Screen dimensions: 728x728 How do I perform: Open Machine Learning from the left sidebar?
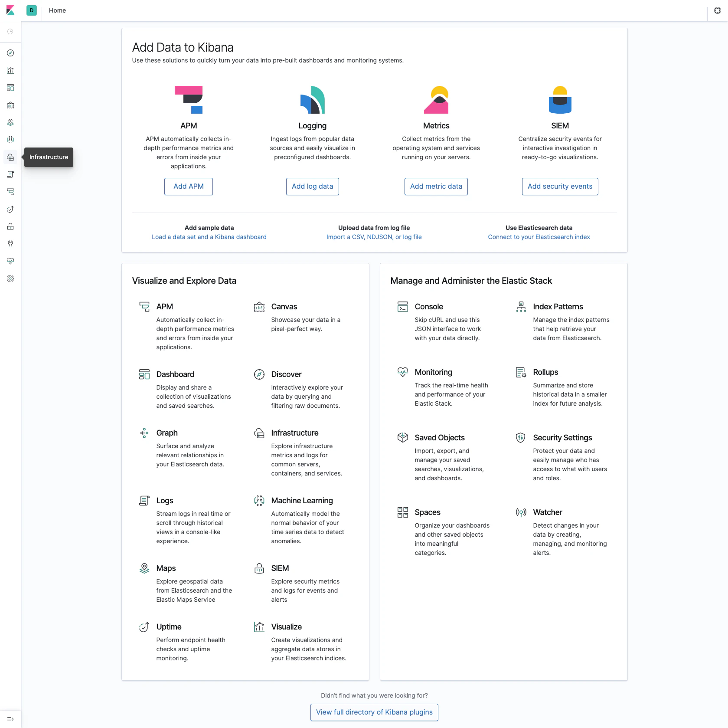[10, 140]
